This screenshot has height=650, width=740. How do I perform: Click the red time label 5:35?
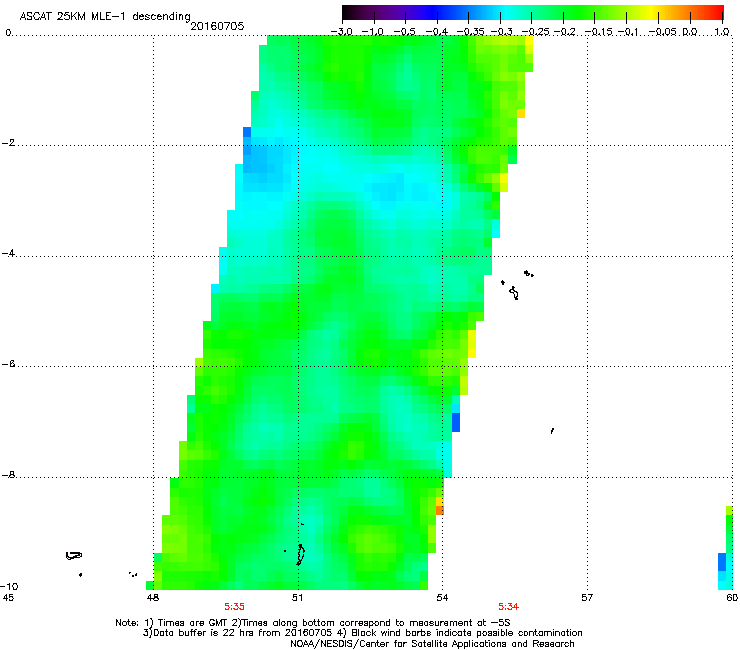pyautogui.click(x=234, y=607)
